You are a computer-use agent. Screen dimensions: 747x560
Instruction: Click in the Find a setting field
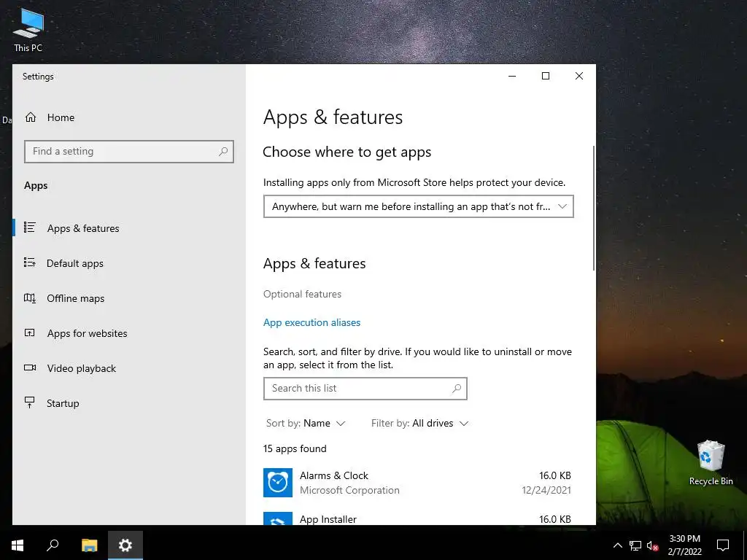click(x=128, y=152)
